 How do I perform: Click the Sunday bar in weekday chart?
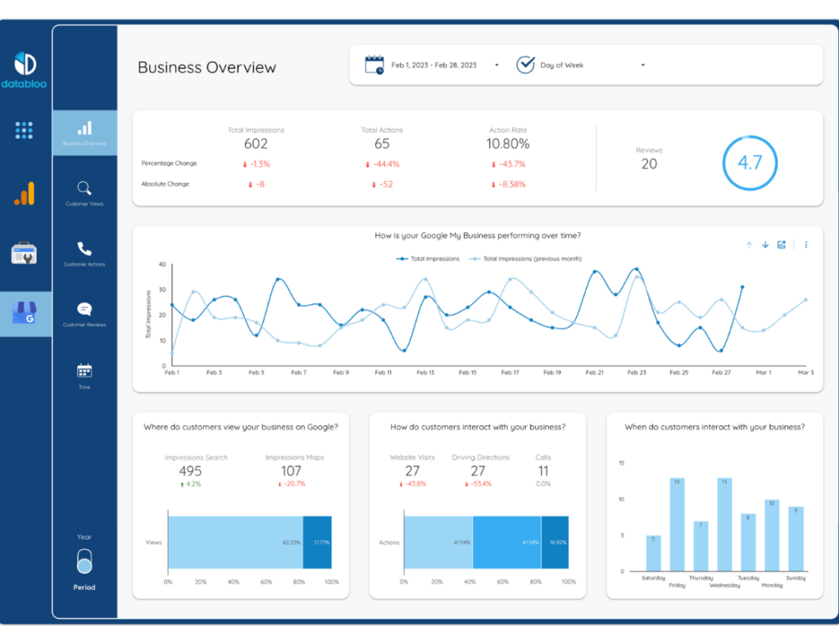pos(796,538)
